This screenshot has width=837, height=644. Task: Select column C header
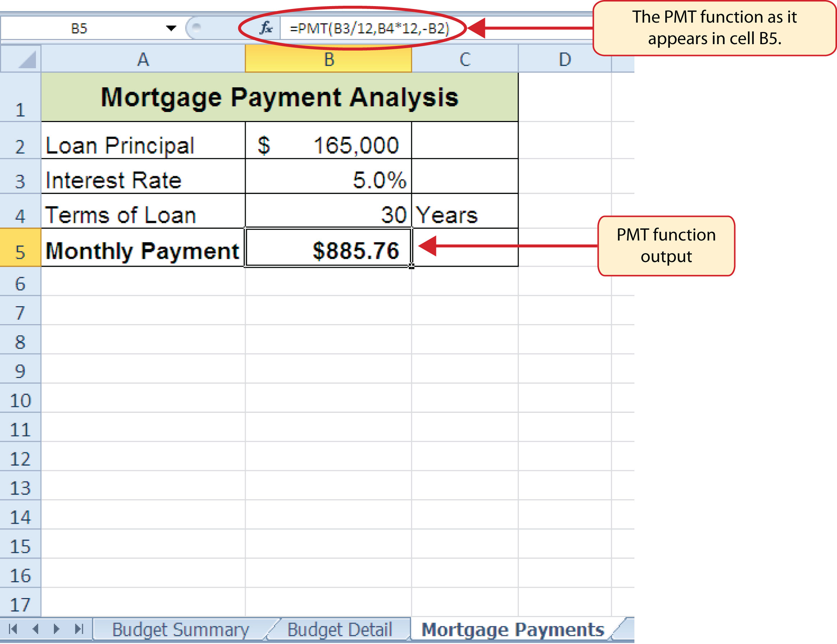point(465,59)
